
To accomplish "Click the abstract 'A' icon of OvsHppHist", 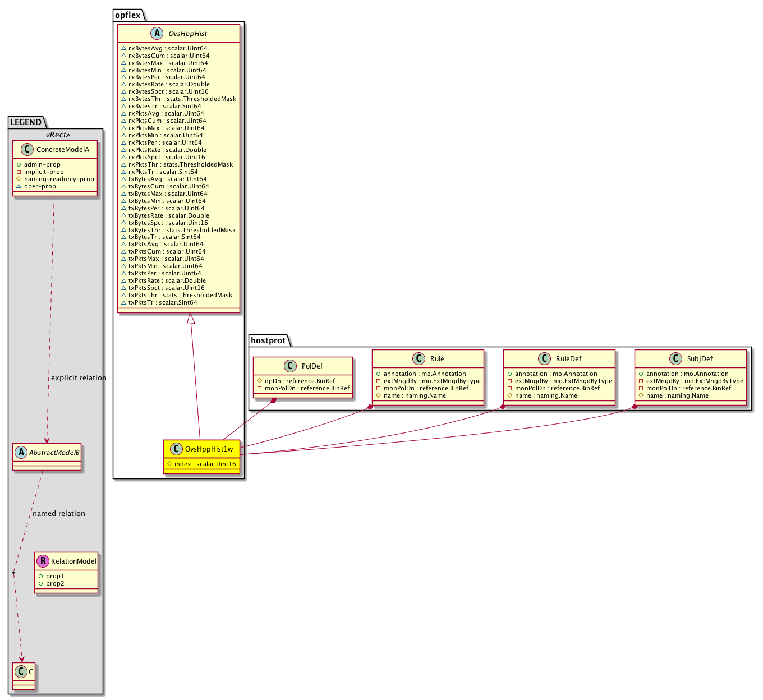I will click(157, 34).
